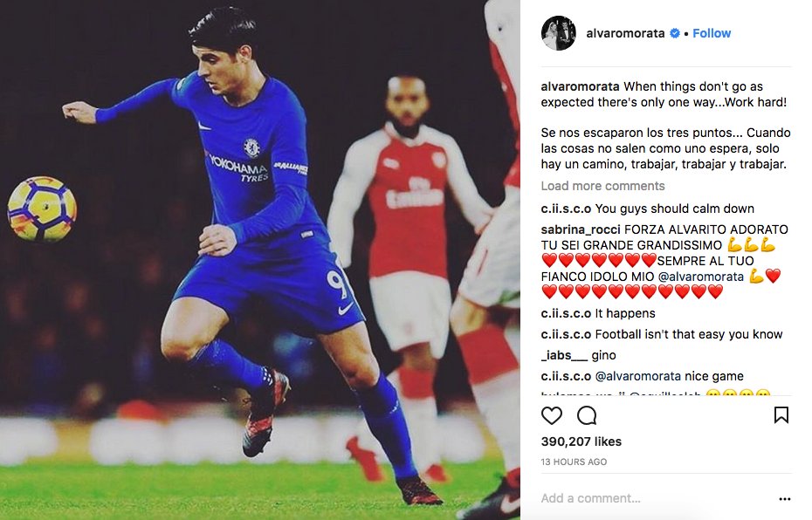Expand Load more comments
This screenshot has width=812, height=520.
tap(602, 186)
